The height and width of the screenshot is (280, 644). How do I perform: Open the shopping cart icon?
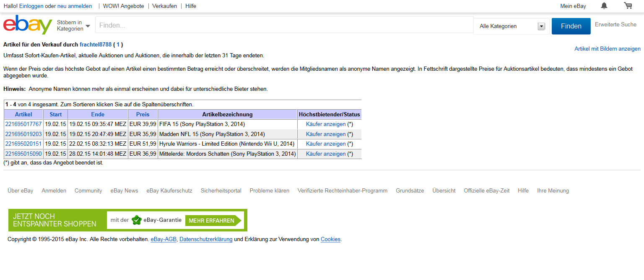(x=628, y=6)
